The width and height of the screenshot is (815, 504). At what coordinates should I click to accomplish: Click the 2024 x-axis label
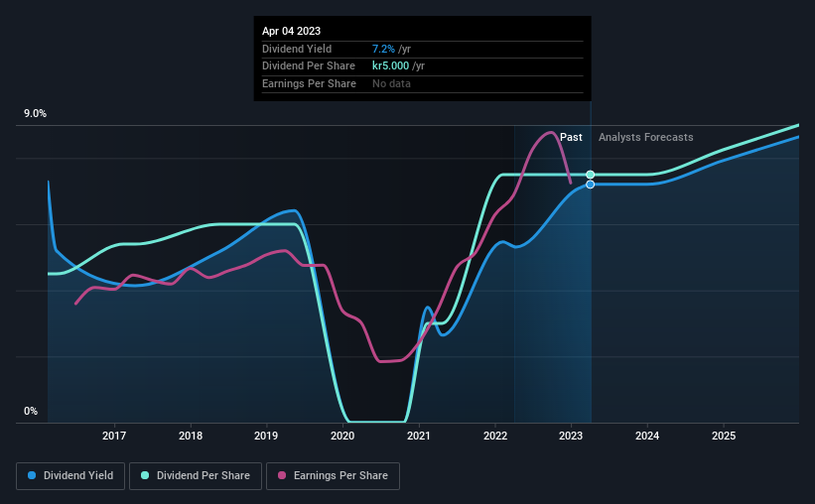(647, 436)
